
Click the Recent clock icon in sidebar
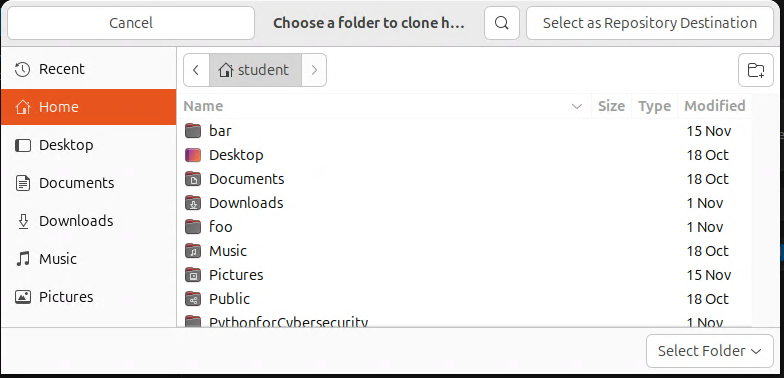22,70
